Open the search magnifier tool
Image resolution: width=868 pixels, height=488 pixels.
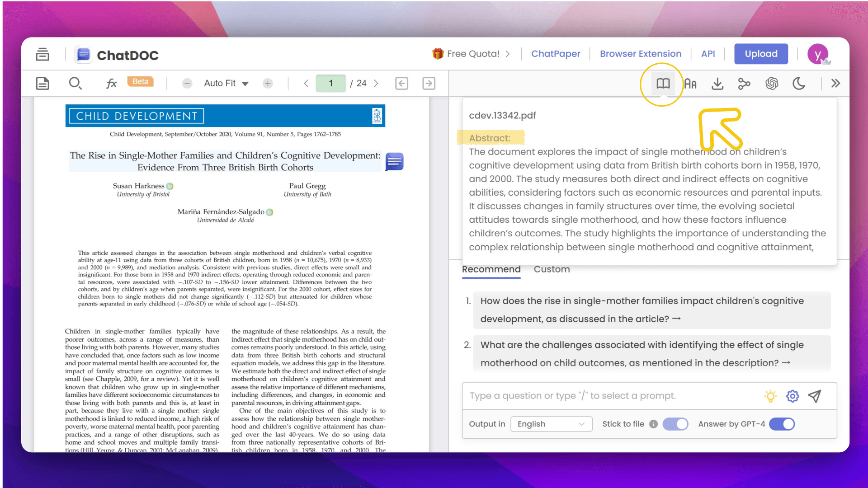click(75, 84)
